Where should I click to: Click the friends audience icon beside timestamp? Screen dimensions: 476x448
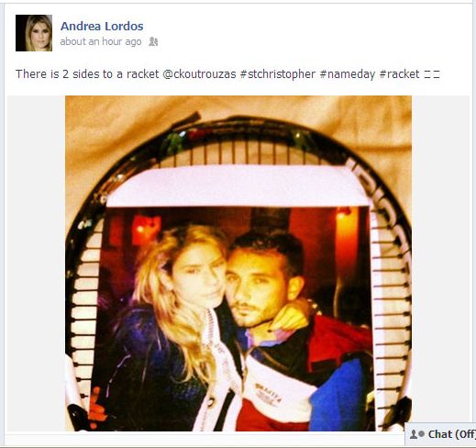click(x=153, y=41)
